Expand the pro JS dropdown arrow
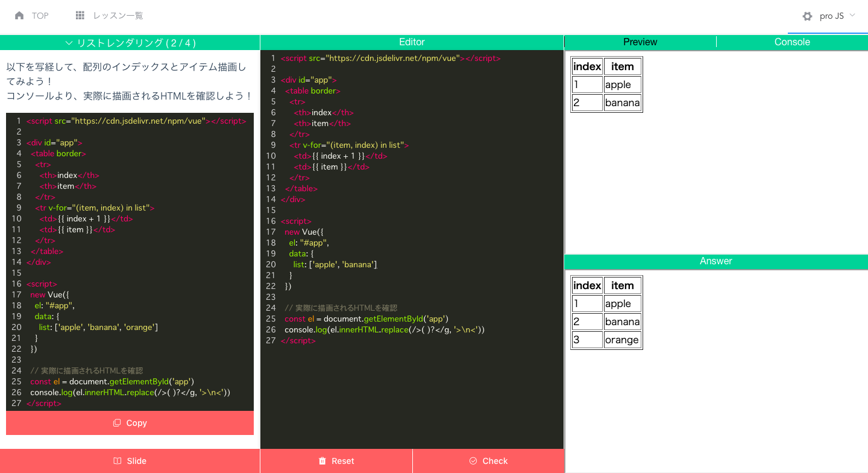 [852, 16]
